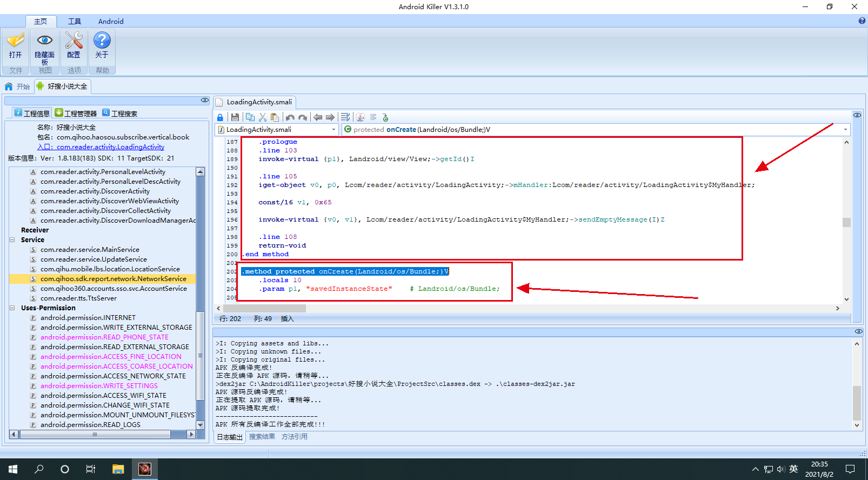Open Windows search magnifier on taskbar
868x480 pixels.
coord(39,469)
